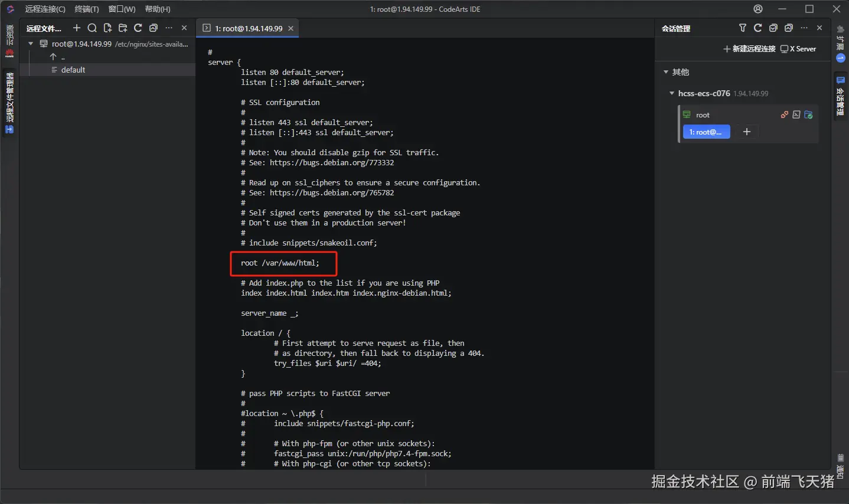Click the CodeArts IDE logo icon
This screenshot has height=504, width=849.
point(10,9)
